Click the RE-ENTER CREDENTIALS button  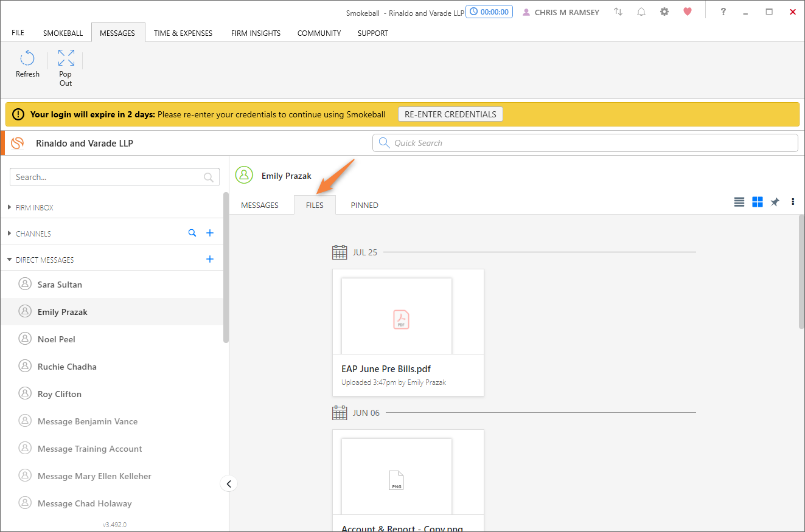point(450,114)
